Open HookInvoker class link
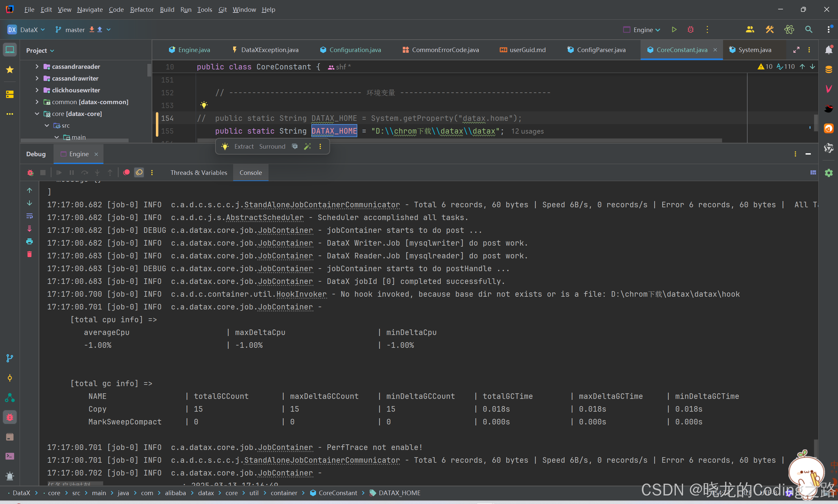The width and height of the screenshot is (838, 504). [x=301, y=294]
